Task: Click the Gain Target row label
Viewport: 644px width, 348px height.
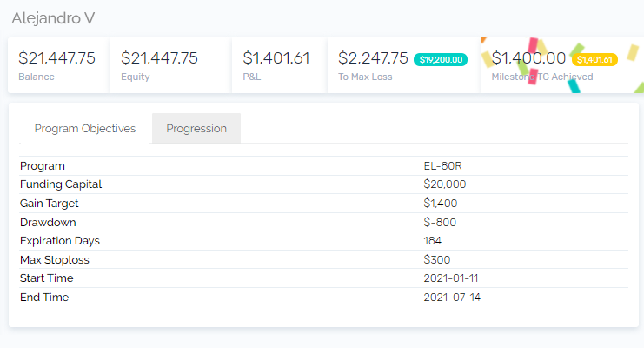Action: click(x=49, y=204)
